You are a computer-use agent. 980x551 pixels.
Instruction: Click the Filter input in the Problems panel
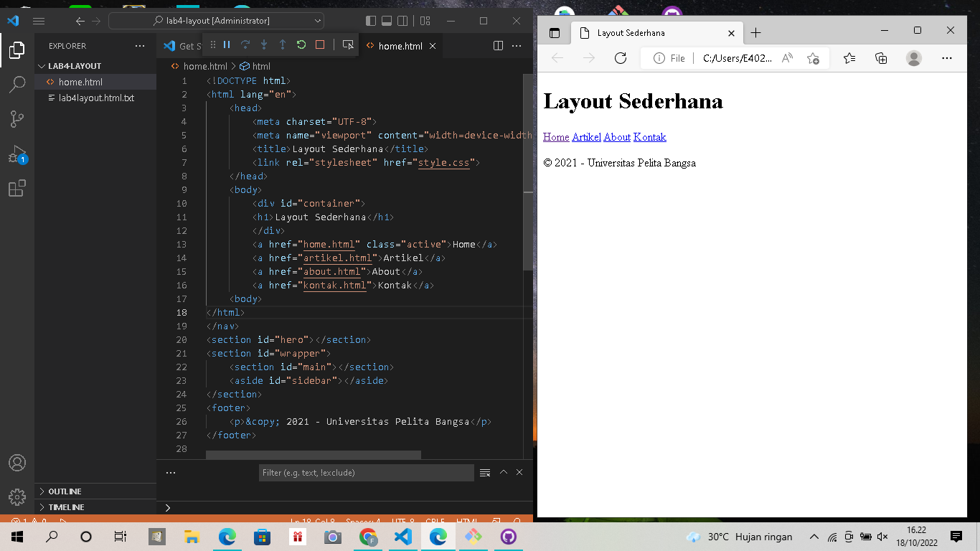pyautogui.click(x=366, y=472)
